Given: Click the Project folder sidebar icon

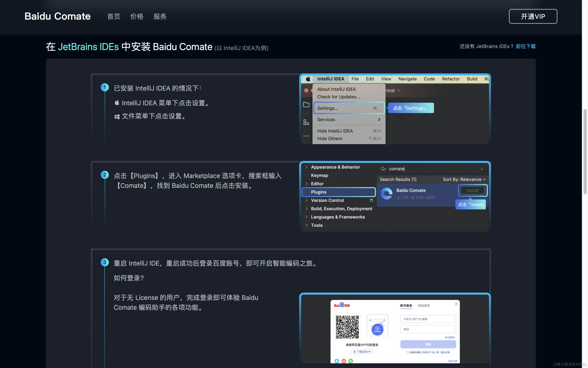Looking at the screenshot, I should [306, 105].
